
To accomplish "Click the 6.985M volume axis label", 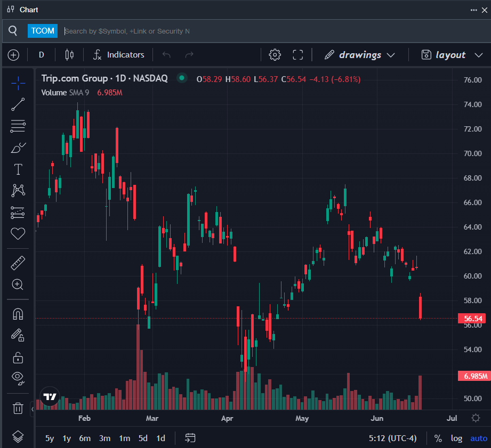I will pyautogui.click(x=474, y=376).
